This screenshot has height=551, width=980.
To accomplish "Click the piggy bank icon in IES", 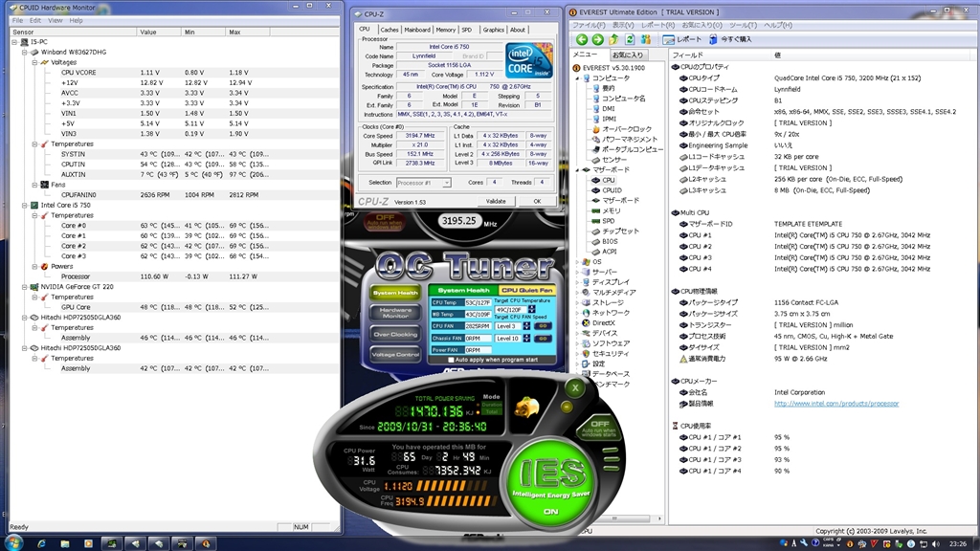I will pos(528,407).
